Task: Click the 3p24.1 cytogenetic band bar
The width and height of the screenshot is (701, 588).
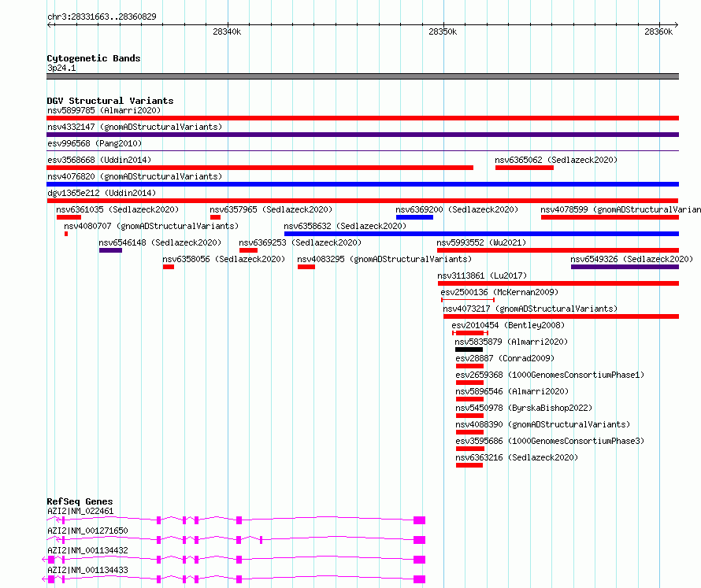Action: coord(362,76)
